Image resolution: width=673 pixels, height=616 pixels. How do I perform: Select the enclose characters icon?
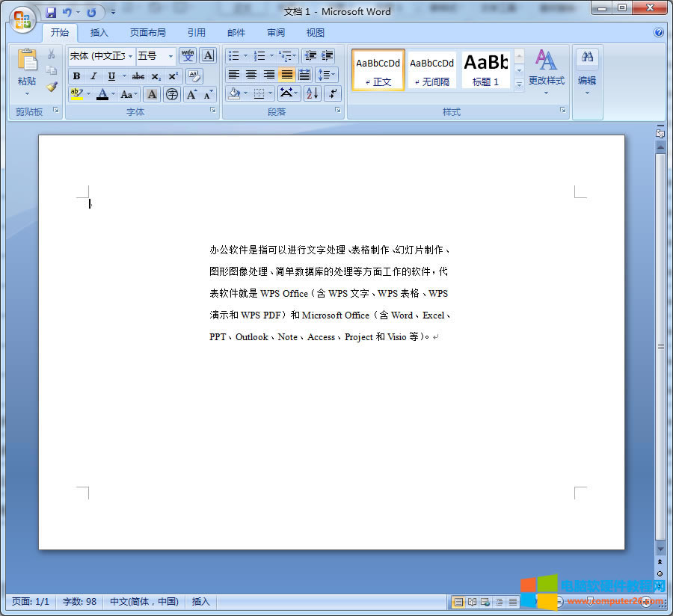[x=171, y=95]
